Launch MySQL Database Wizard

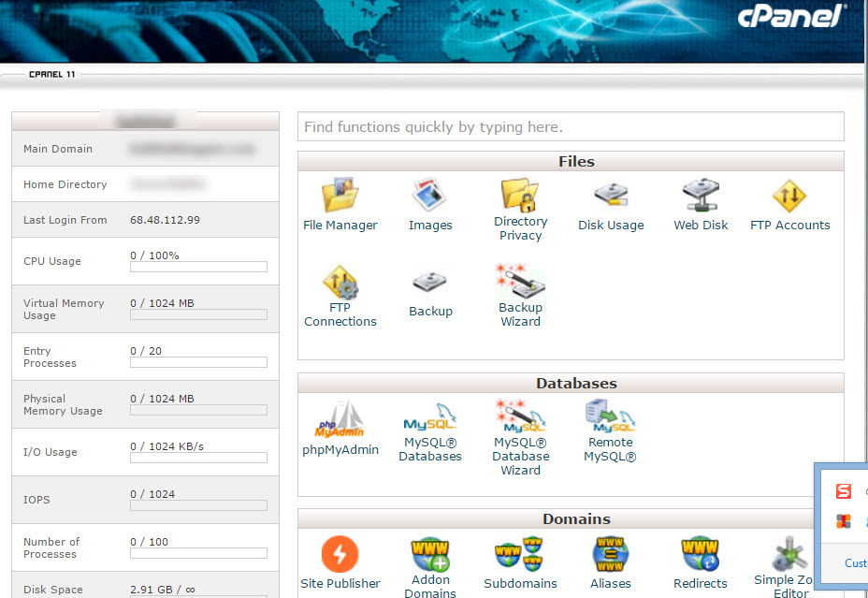click(x=520, y=416)
